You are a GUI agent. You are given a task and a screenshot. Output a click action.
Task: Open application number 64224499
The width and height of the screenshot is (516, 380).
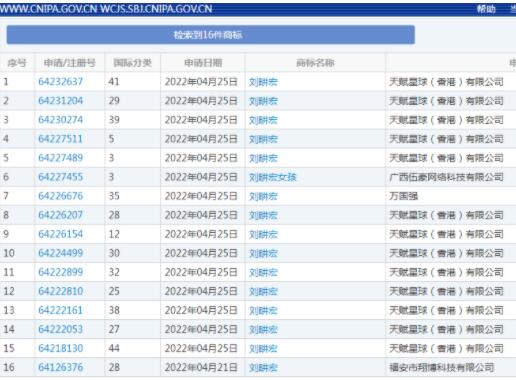(60, 253)
